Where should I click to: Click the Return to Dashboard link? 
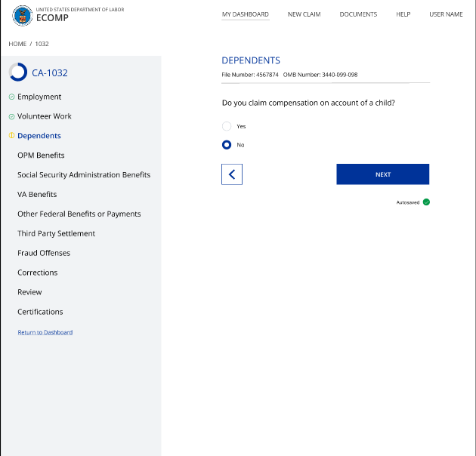[45, 332]
